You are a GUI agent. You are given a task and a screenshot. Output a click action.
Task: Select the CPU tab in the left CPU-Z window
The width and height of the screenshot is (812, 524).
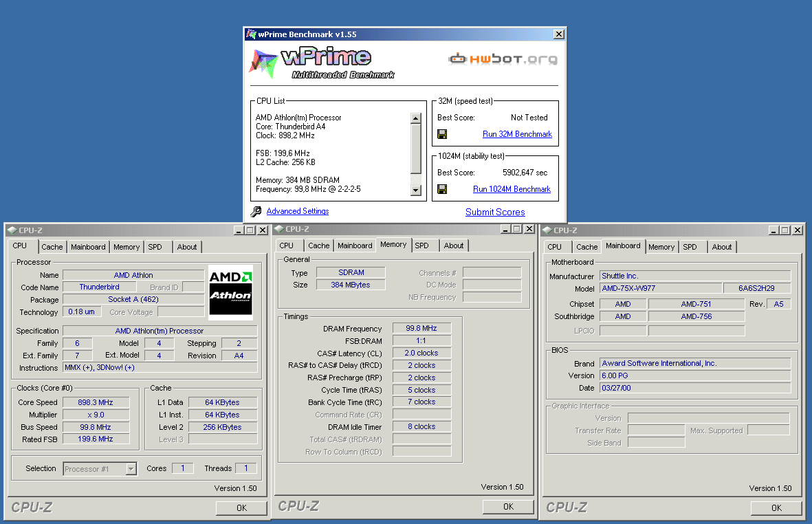tap(20, 246)
